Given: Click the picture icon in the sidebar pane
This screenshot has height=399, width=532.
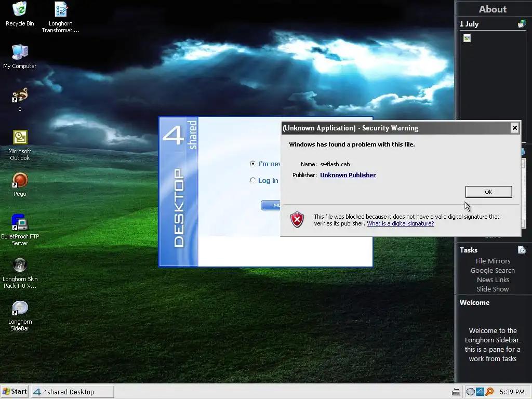Looking at the screenshot, I should 467,38.
